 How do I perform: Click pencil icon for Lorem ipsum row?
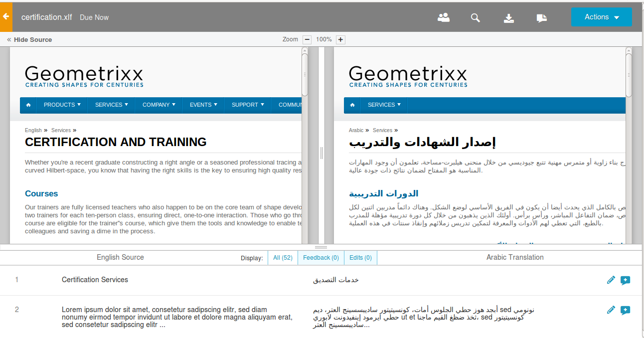click(611, 310)
